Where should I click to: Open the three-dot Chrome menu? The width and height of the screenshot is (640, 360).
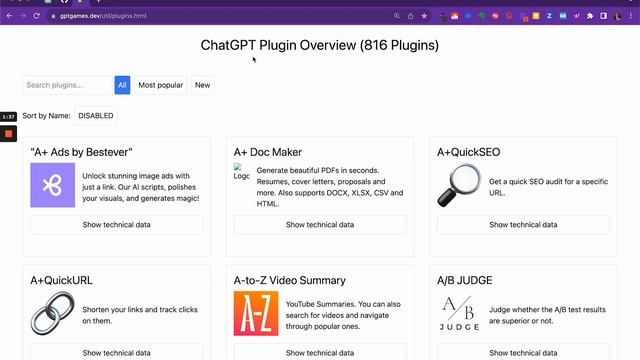point(631,16)
